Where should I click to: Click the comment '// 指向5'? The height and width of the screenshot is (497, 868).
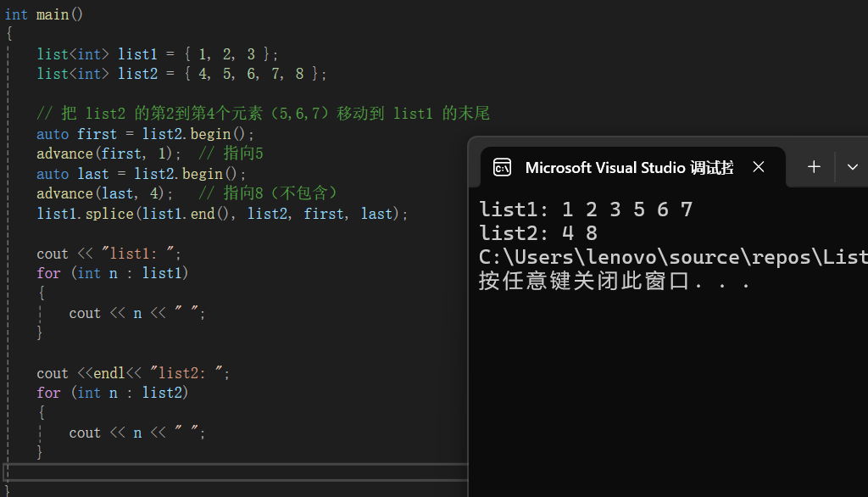(231, 154)
